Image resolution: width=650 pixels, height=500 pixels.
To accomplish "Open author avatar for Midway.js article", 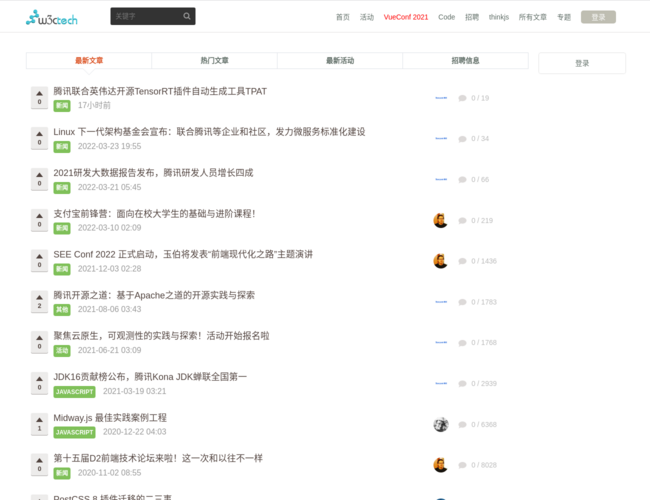I will 441,425.
